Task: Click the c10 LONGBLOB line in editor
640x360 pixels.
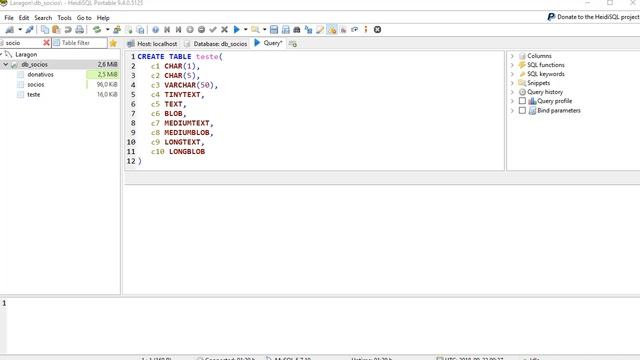Action: point(178,151)
